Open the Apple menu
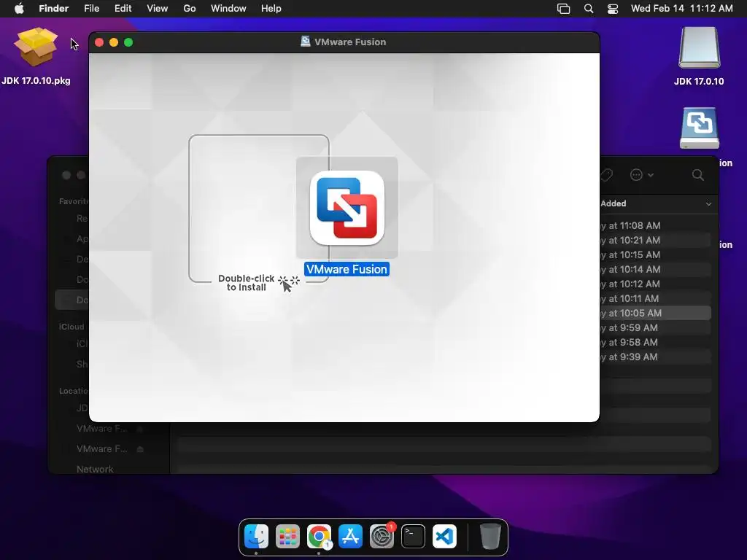 tap(19, 9)
